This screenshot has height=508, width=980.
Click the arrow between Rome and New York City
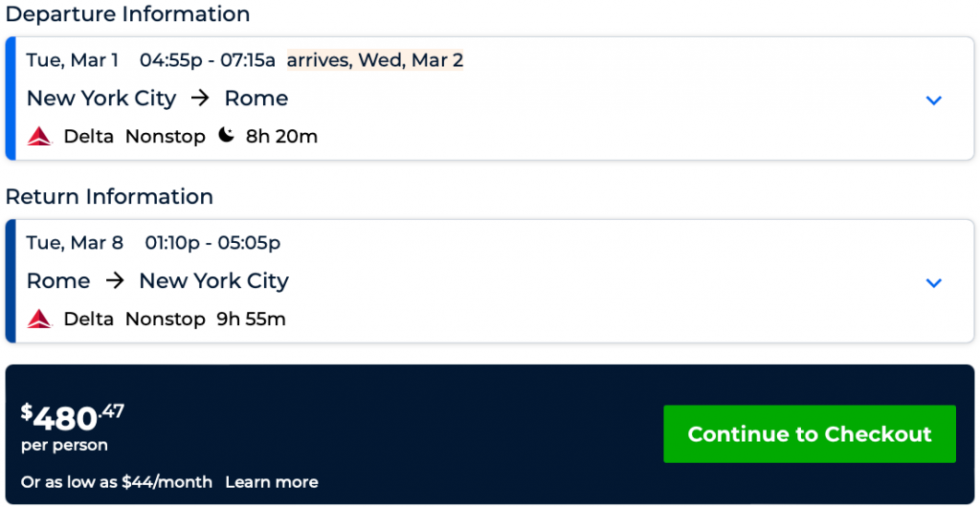tap(115, 281)
